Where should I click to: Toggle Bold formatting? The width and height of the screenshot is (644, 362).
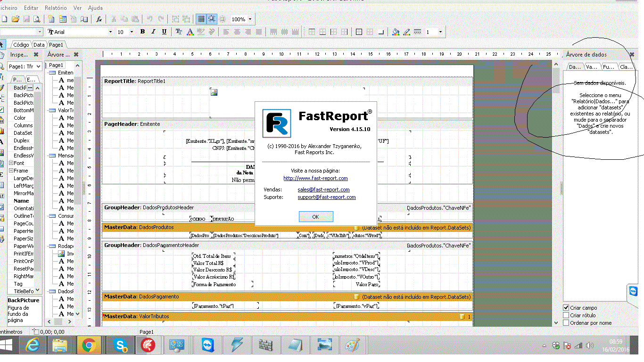click(142, 32)
